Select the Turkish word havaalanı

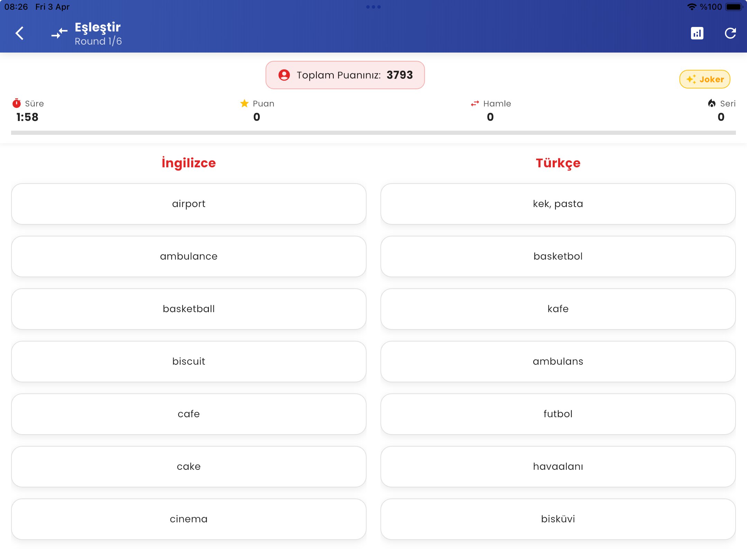[558, 466]
